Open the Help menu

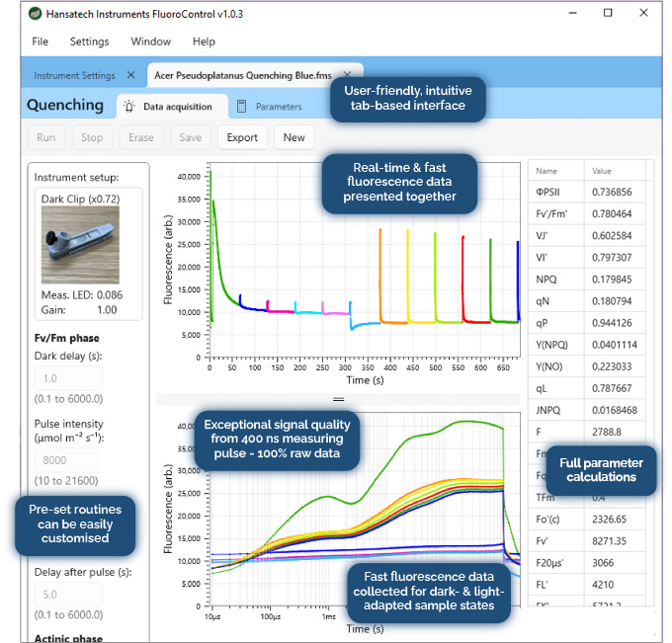(x=204, y=41)
